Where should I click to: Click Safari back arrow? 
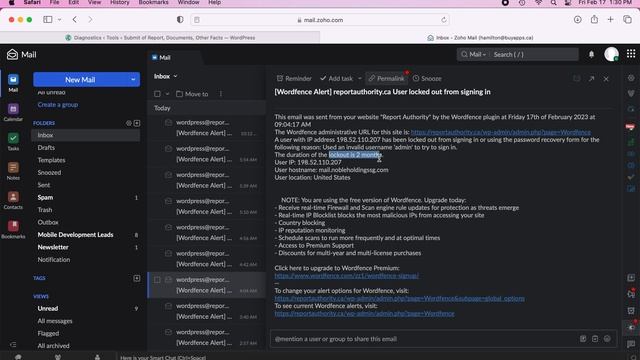(x=75, y=19)
